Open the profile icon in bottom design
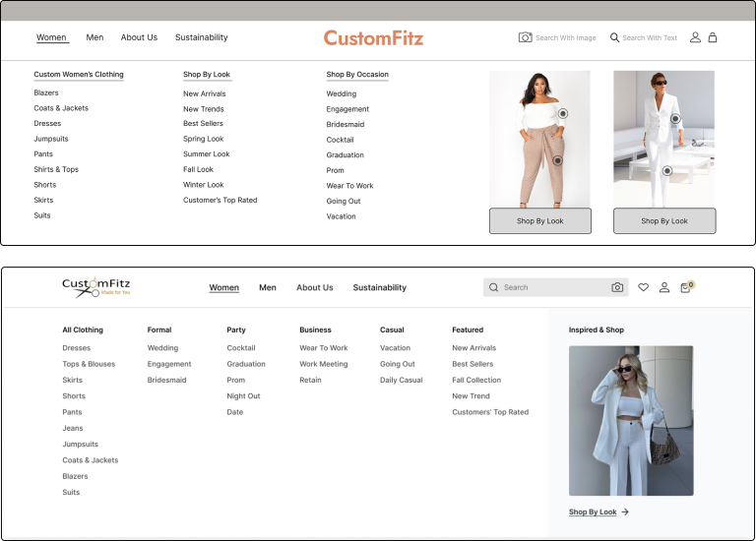This screenshot has height=541, width=756. (663, 287)
